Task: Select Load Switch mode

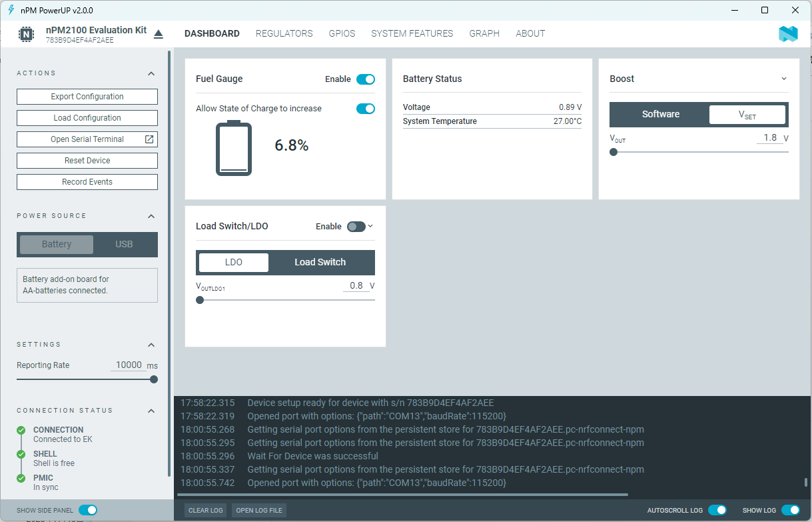Action: (320, 263)
